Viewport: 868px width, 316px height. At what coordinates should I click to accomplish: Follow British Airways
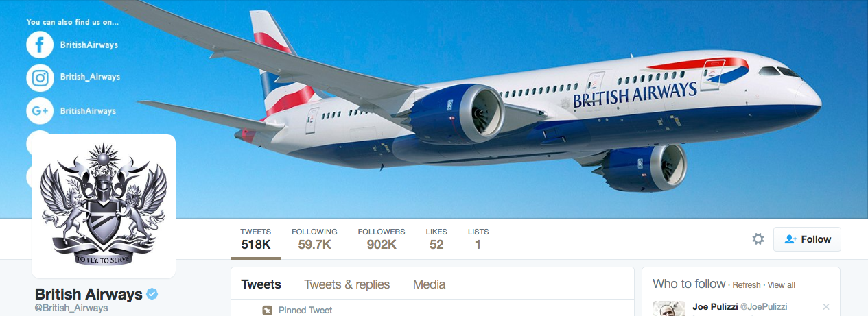point(807,239)
